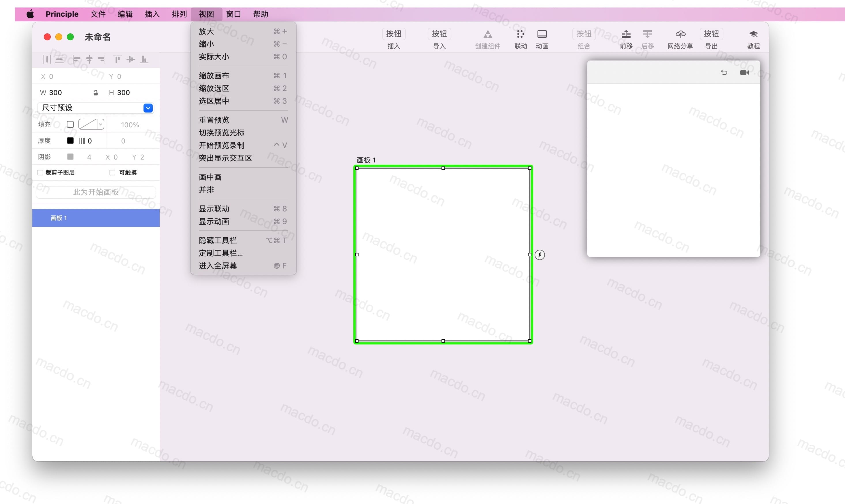Toggle the aspect ratio lock icon
Image resolution: width=845 pixels, height=504 pixels.
96,93
